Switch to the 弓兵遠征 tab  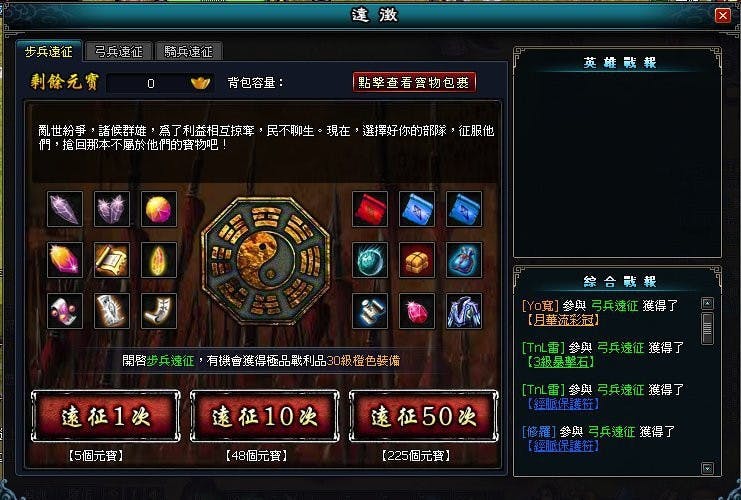119,52
